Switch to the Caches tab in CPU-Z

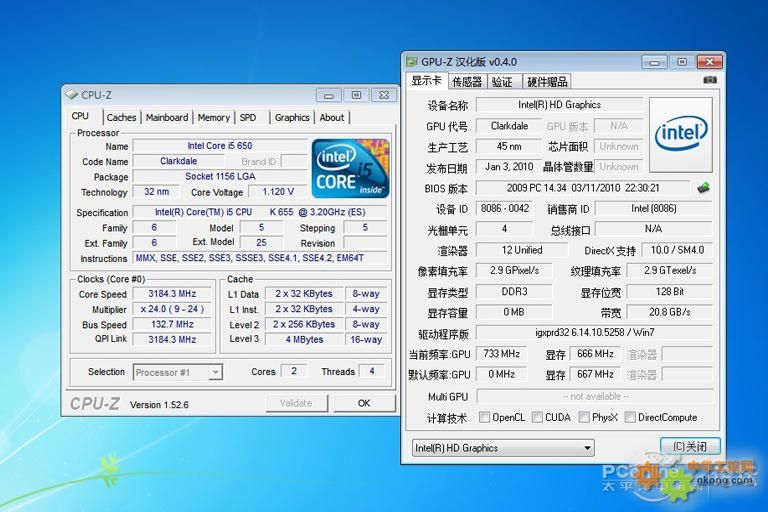tap(121, 118)
